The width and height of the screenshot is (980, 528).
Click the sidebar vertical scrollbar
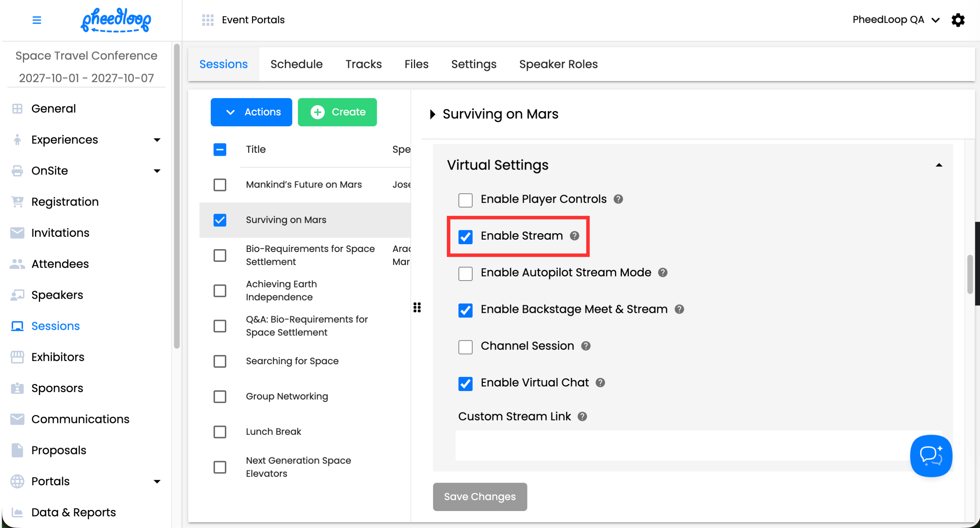(x=176, y=196)
